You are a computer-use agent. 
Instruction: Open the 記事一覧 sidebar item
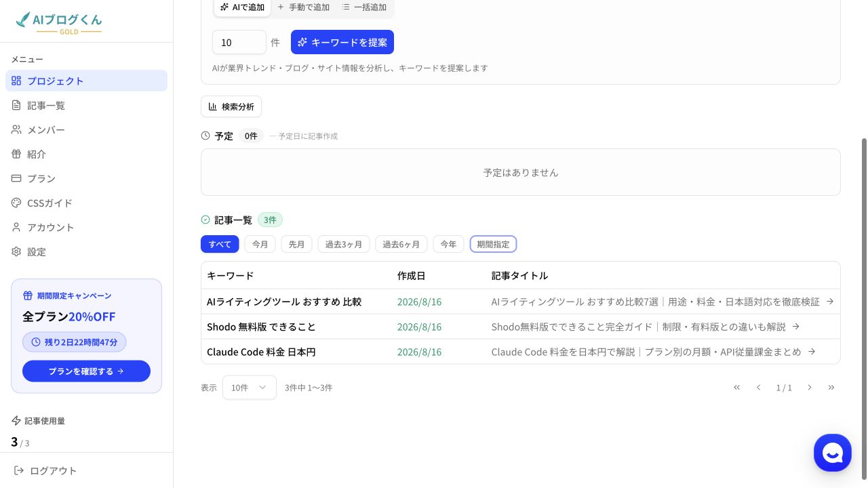(x=86, y=105)
